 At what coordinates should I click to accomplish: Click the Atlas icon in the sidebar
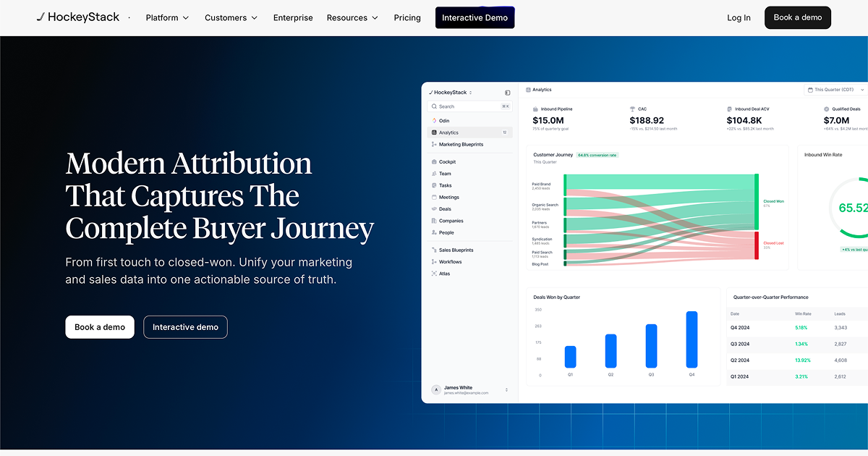pos(434,274)
